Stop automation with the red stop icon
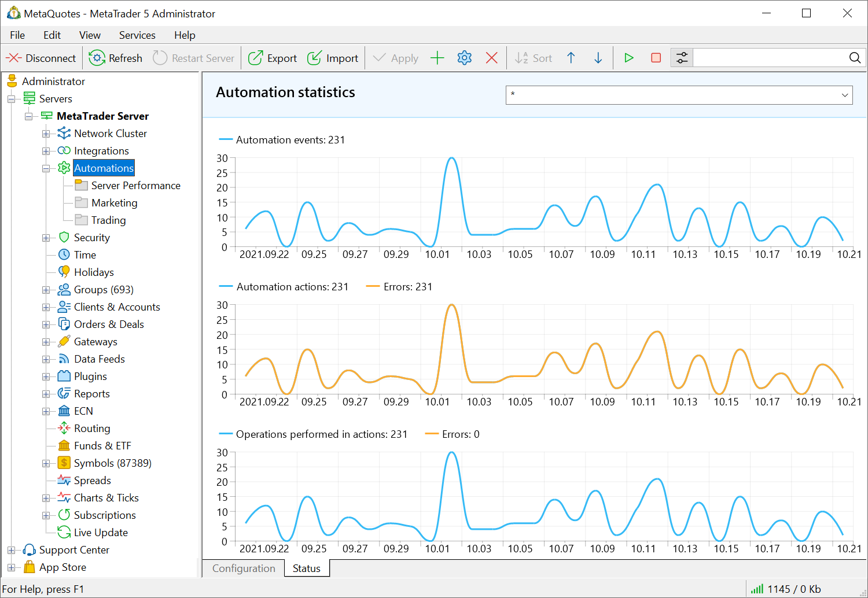The height and width of the screenshot is (598, 868). 656,58
